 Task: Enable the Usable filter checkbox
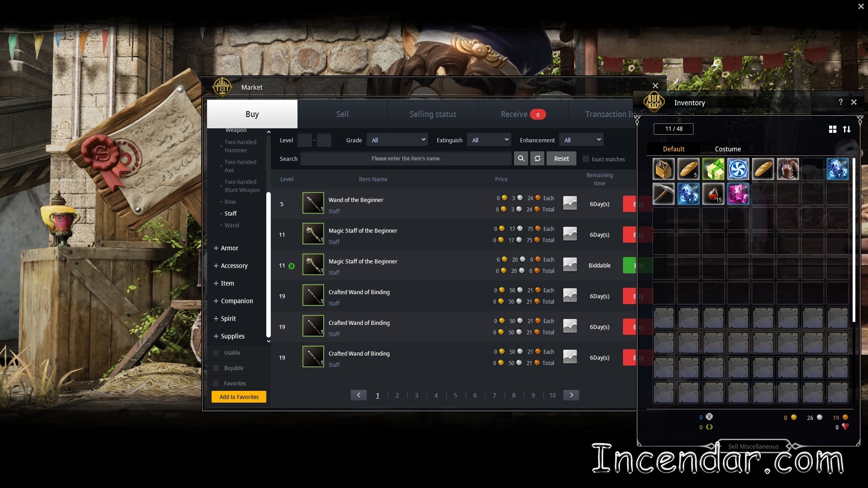216,352
